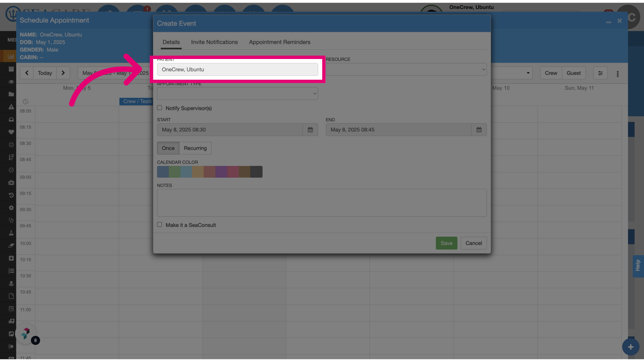The image size is (644, 362).
Task: Open the blank document sidebar icon
Action: (11, 296)
